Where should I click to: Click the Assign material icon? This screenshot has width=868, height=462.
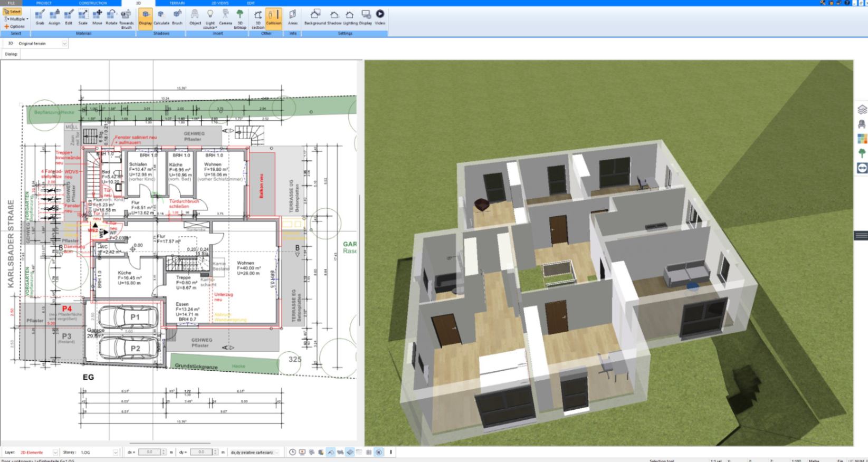(x=54, y=17)
